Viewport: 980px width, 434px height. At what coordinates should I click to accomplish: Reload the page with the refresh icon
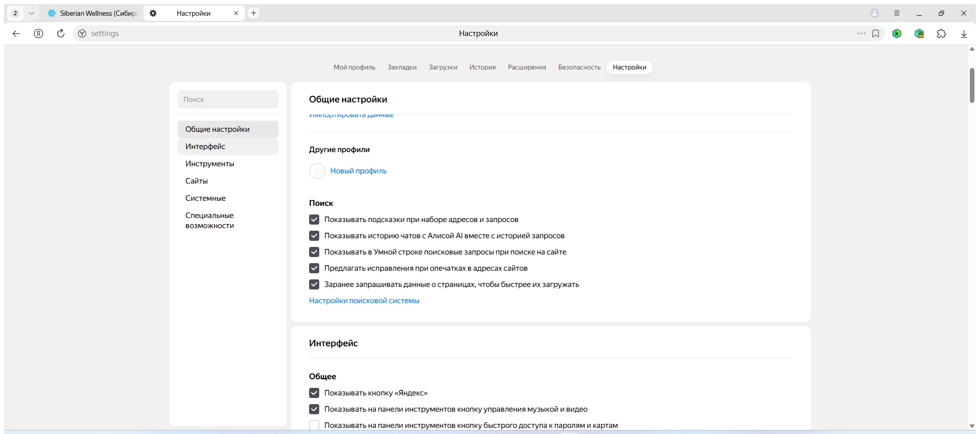61,33
